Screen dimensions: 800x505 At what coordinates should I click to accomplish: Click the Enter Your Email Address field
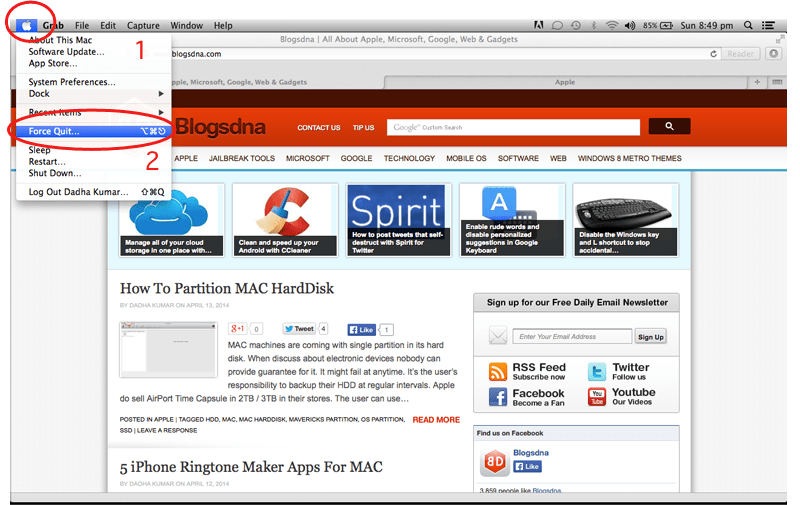tap(572, 337)
